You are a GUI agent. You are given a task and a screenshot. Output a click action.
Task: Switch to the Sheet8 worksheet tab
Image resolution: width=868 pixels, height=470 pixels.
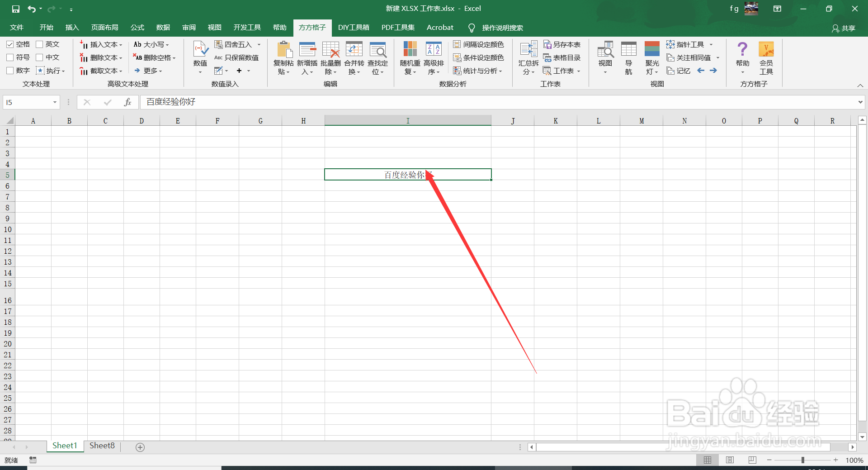[102, 446]
